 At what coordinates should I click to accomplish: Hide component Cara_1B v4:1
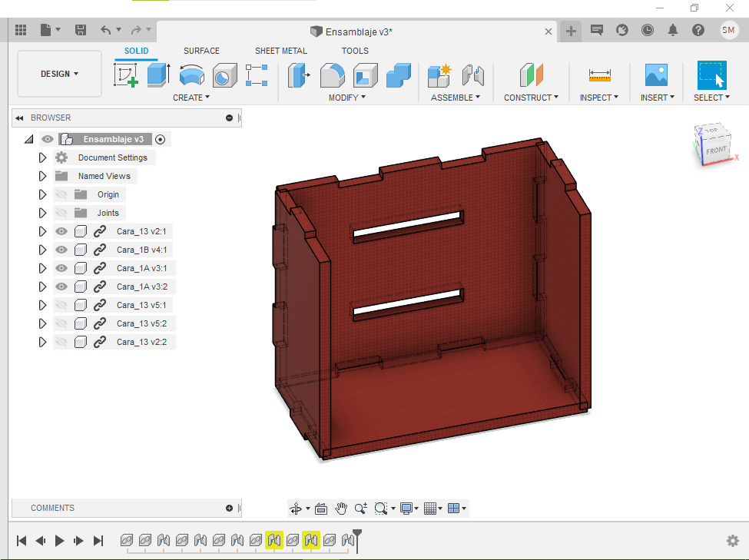tap(61, 250)
